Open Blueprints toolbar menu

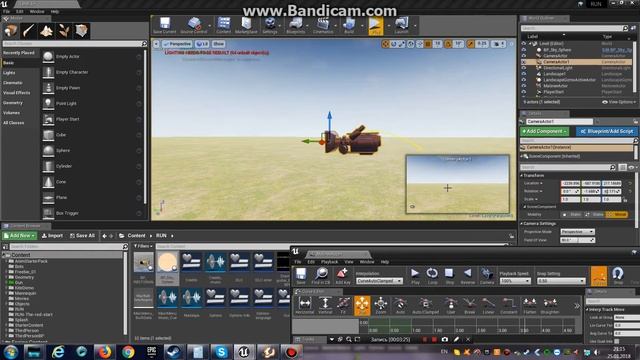296,25
